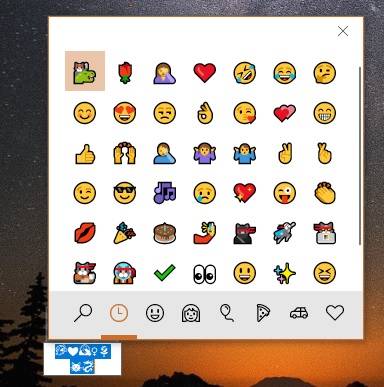Insert the flying rocket cat emoji
The image size is (384, 387).
[x=285, y=233]
